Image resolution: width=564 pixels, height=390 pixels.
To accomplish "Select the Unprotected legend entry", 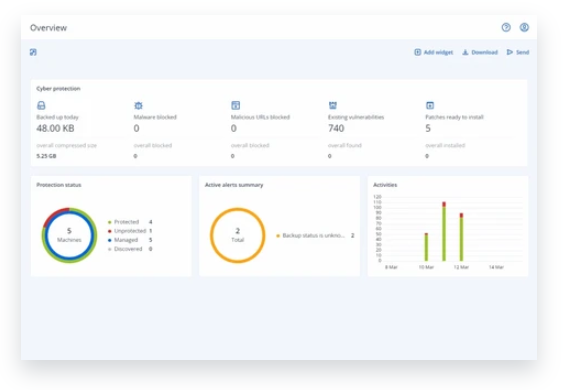I will (130, 231).
